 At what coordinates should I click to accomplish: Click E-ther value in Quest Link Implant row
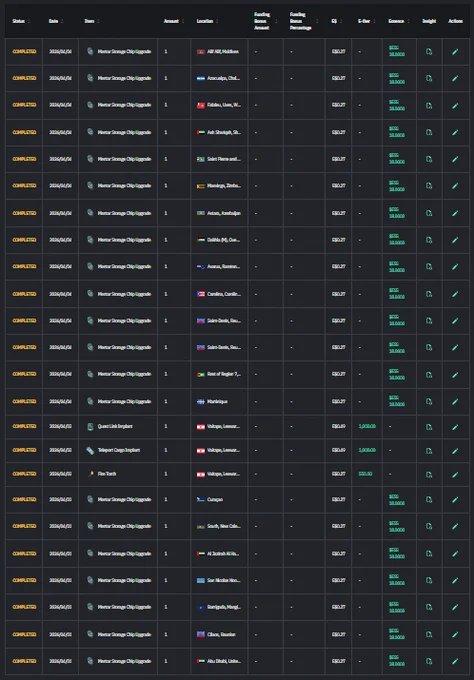click(367, 426)
